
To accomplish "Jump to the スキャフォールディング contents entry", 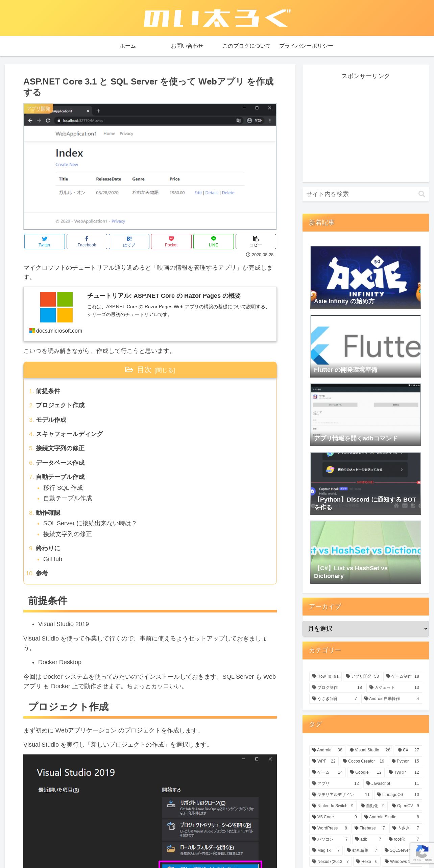I will pyautogui.click(x=69, y=434).
